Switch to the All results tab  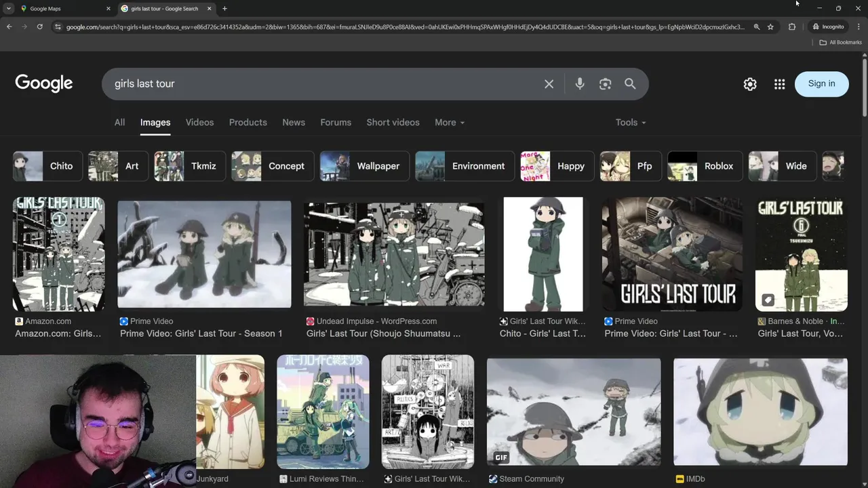click(x=119, y=123)
